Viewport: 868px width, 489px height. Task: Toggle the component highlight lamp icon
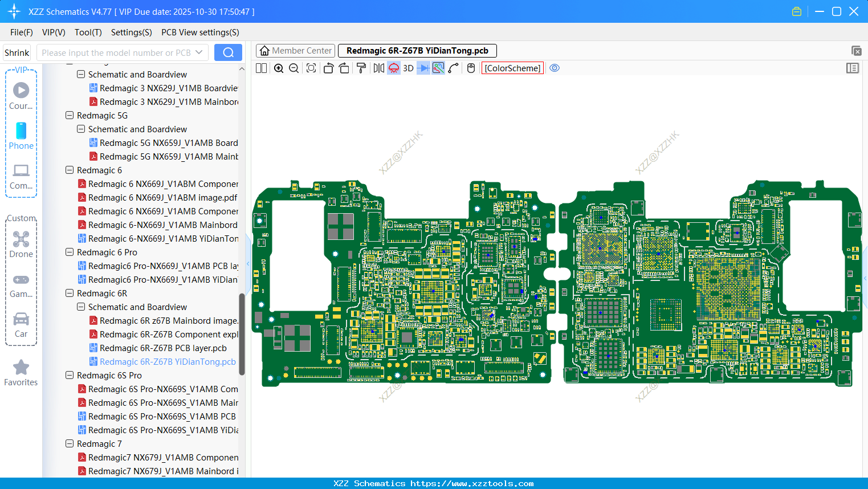[393, 68]
